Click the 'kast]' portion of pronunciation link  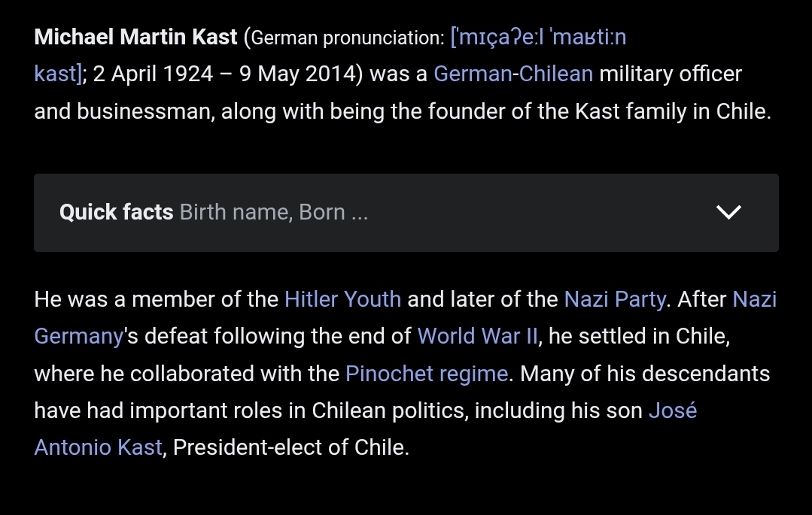coord(56,74)
